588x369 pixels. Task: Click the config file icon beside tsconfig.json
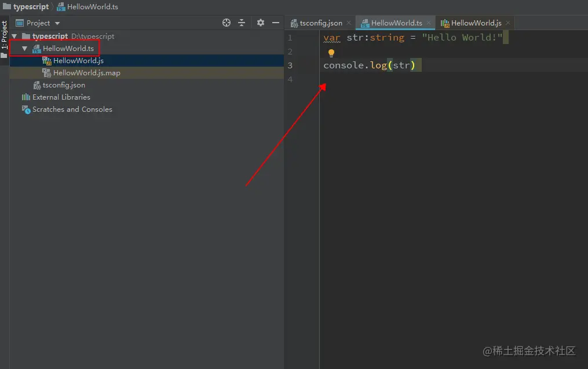[36, 86]
